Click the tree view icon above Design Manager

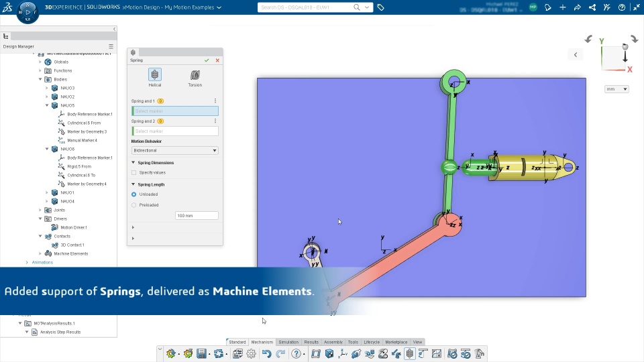(6, 36)
